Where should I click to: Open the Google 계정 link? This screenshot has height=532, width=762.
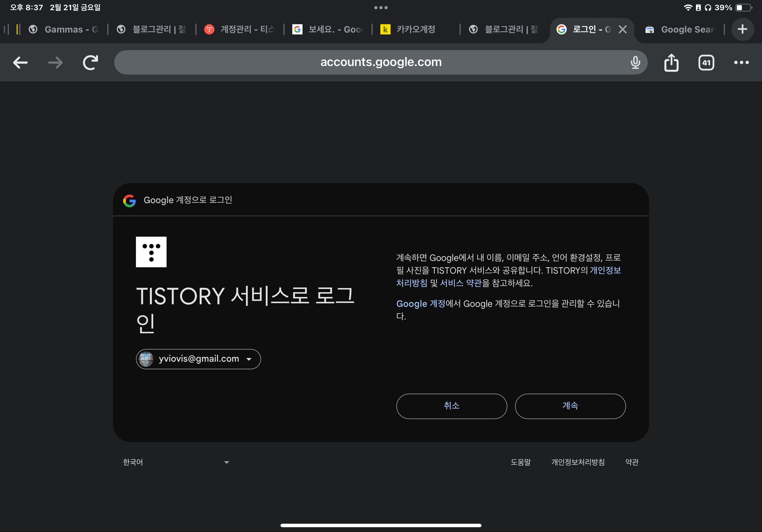[421, 304]
